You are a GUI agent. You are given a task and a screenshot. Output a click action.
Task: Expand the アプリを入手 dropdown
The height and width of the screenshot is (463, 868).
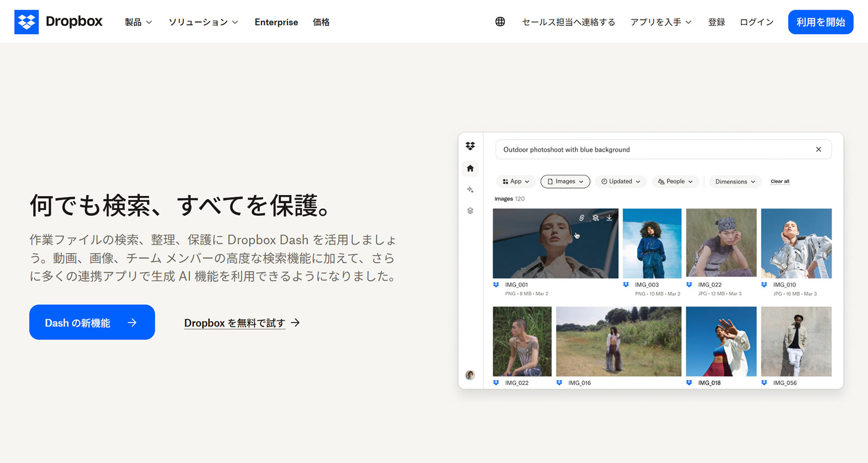tap(661, 22)
